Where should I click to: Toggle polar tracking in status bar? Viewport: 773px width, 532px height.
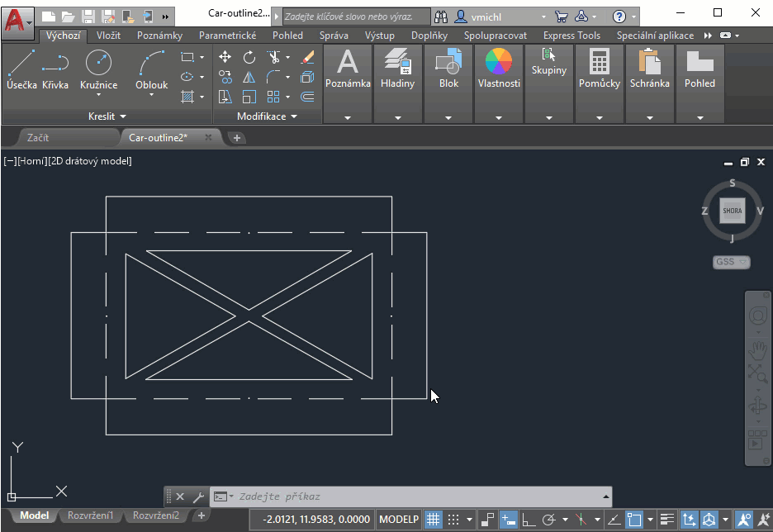click(548, 519)
